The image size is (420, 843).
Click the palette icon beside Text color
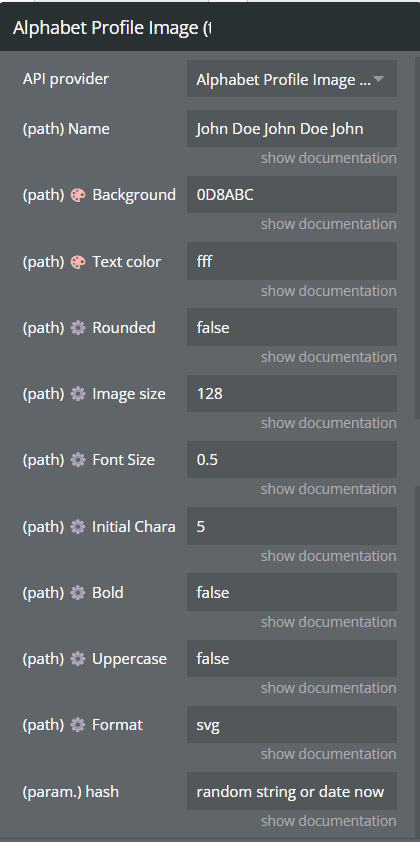[78, 262]
